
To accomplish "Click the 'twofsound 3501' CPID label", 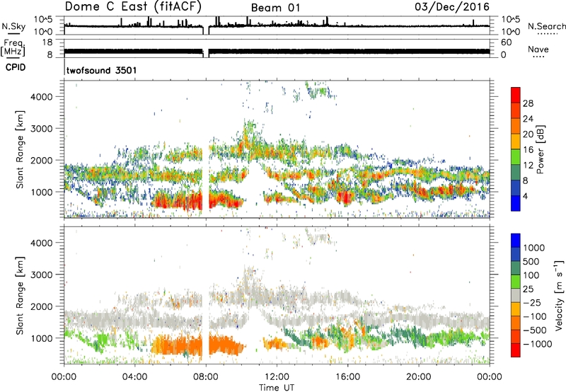I will click(101, 70).
